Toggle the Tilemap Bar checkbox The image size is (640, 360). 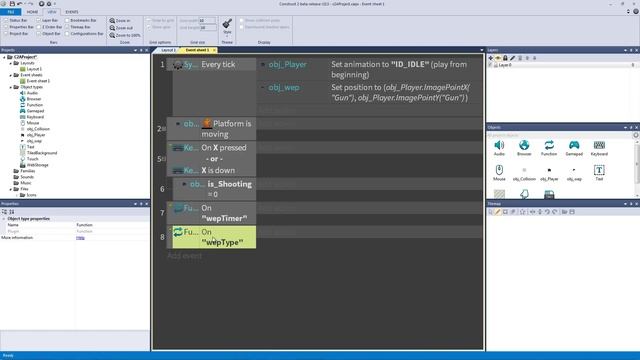click(67, 27)
